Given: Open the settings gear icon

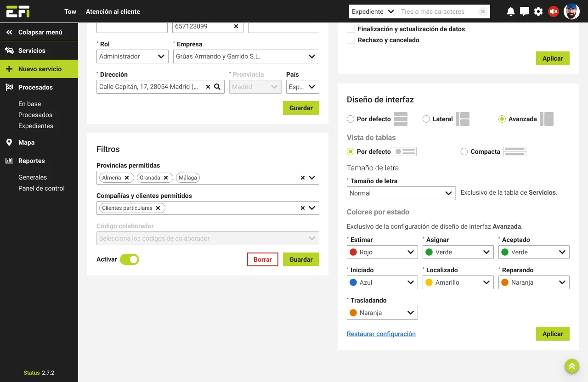Looking at the screenshot, I should point(538,11).
